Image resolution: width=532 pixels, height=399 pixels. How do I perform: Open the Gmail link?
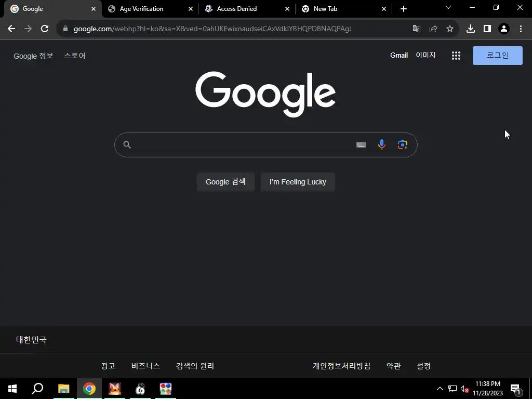pos(398,55)
